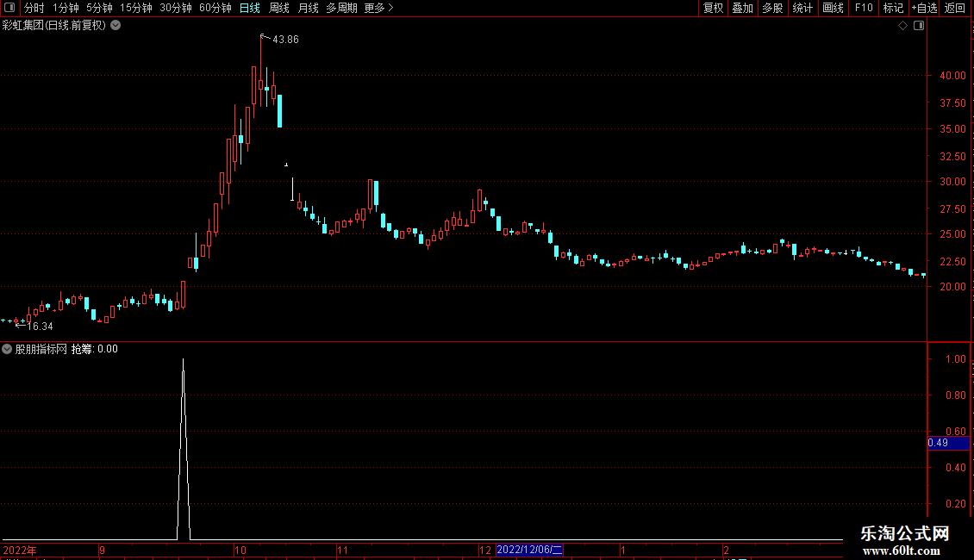Open the 画线 drawing tools

pyautogui.click(x=833, y=8)
